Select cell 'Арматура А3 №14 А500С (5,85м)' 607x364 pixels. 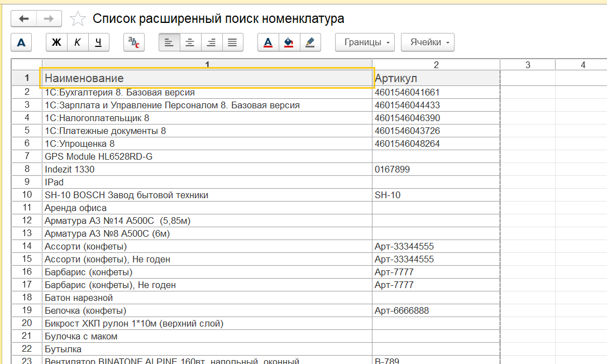[207, 221]
